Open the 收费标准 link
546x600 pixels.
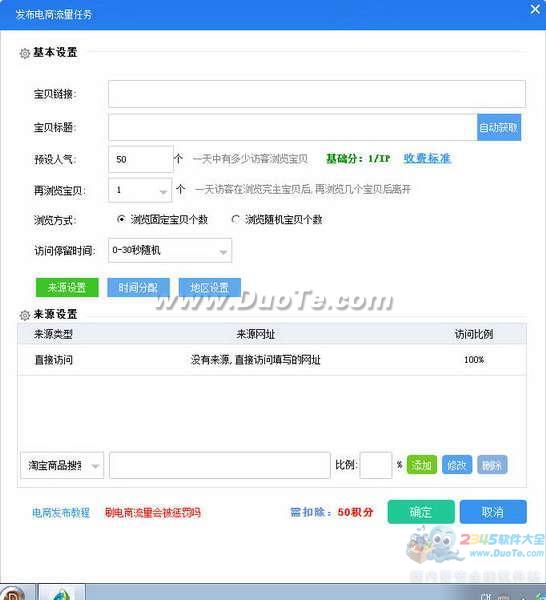(x=427, y=158)
